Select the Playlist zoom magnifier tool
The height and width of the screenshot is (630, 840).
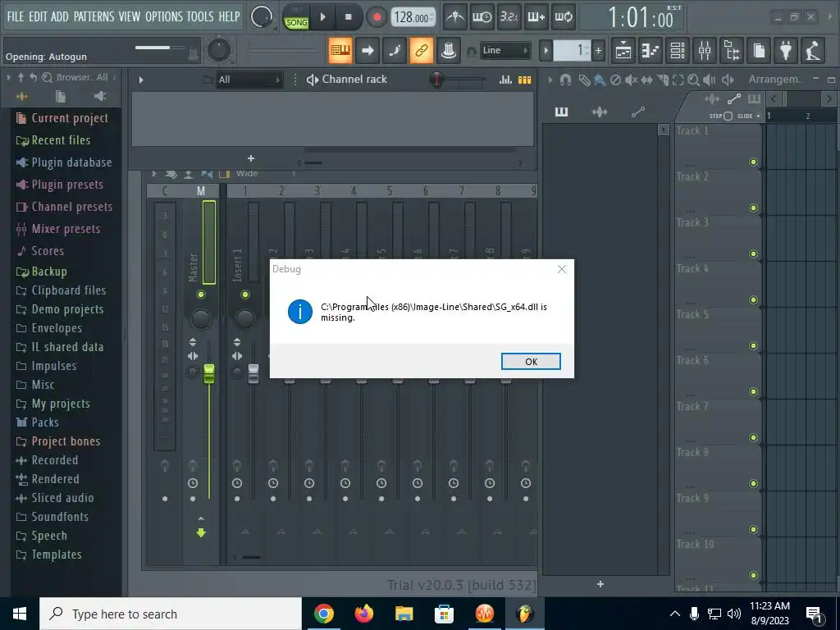coord(693,80)
